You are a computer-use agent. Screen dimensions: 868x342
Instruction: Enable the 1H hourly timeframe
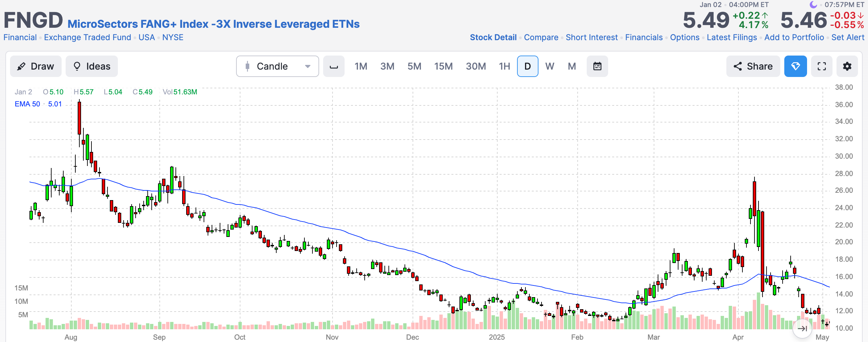pos(504,66)
